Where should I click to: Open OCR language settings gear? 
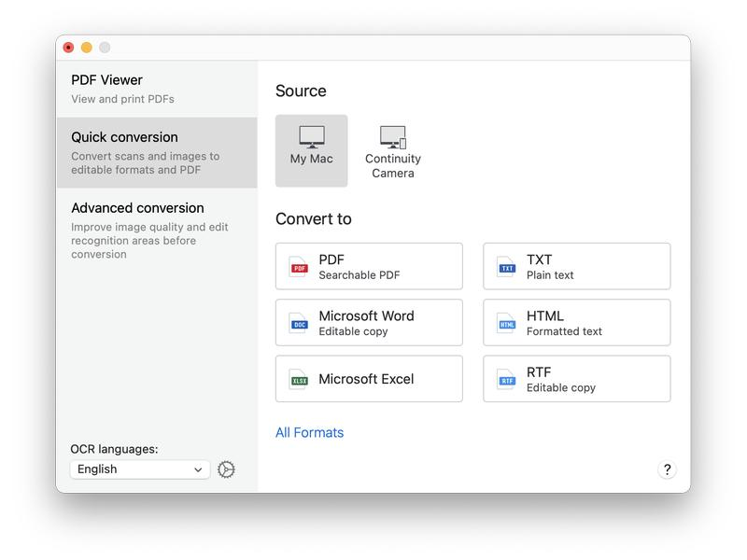click(226, 469)
